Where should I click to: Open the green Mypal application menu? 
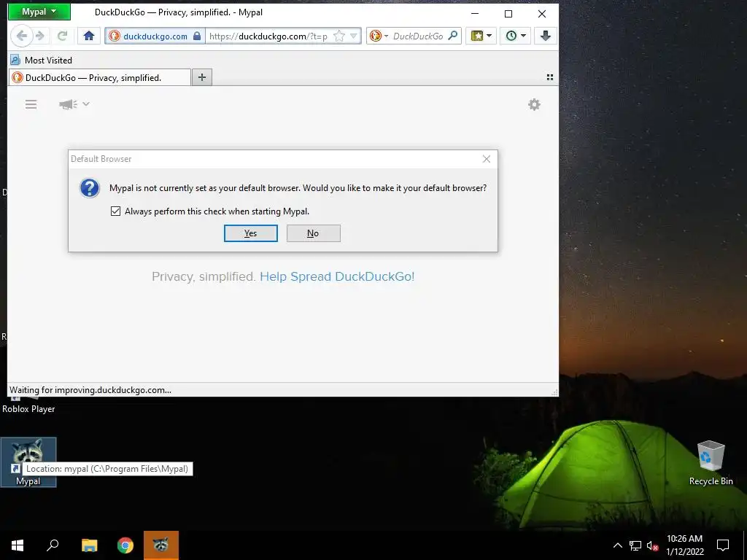point(39,12)
